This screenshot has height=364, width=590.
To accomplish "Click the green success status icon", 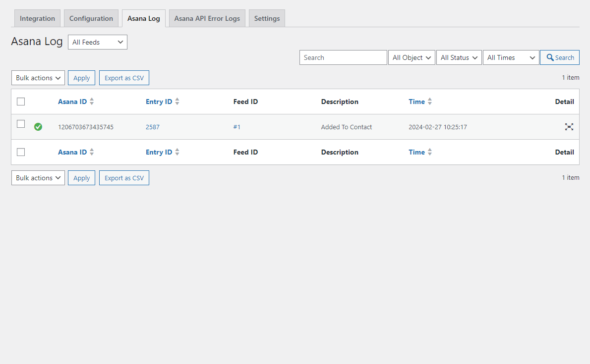I will (x=38, y=127).
